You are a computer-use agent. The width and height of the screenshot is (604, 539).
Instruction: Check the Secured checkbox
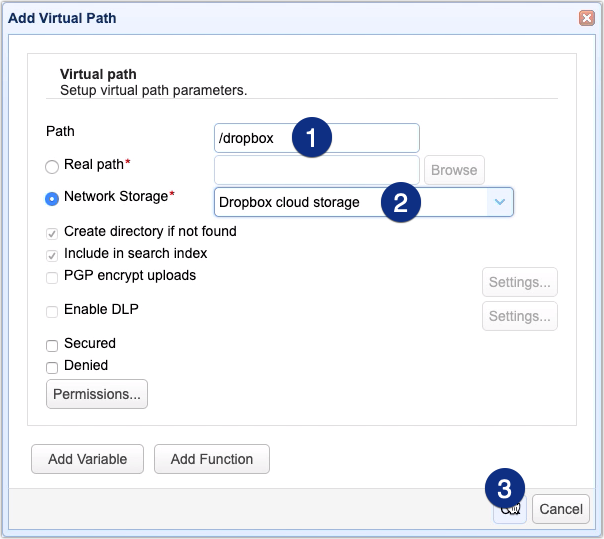tap(52, 345)
